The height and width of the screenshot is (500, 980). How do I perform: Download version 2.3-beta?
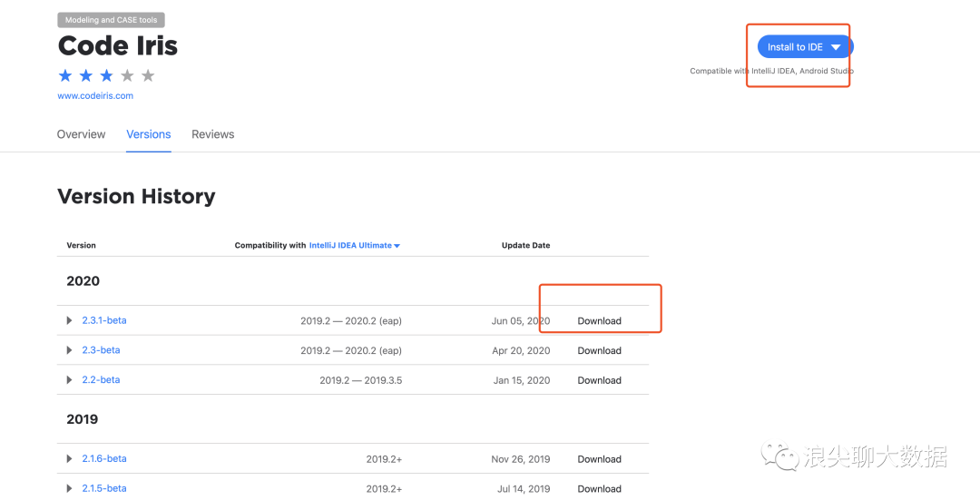click(x=600, y=350)
